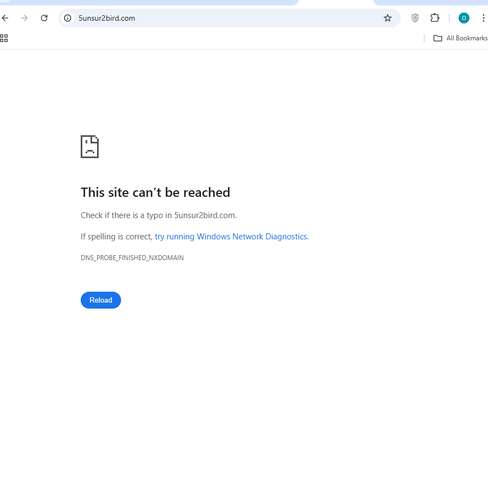
Task: Open the apps grid in bookmarks bar
Action: click(x=4, y=38)
